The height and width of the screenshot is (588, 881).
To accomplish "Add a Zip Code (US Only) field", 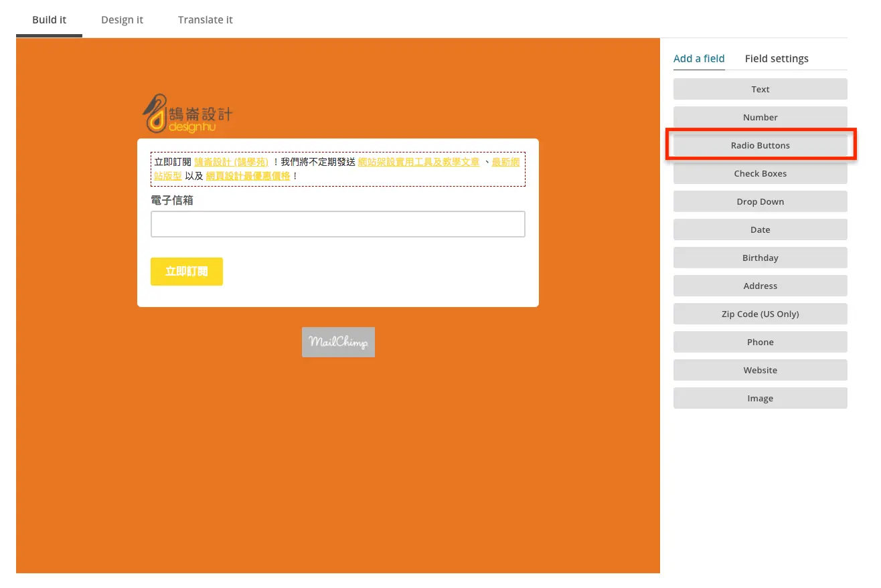I will tap(760, 314).
